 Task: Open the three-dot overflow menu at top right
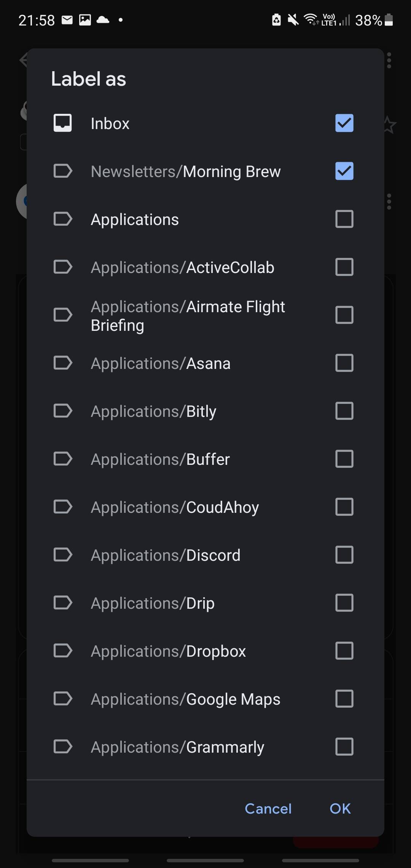[x=389, y=61]
